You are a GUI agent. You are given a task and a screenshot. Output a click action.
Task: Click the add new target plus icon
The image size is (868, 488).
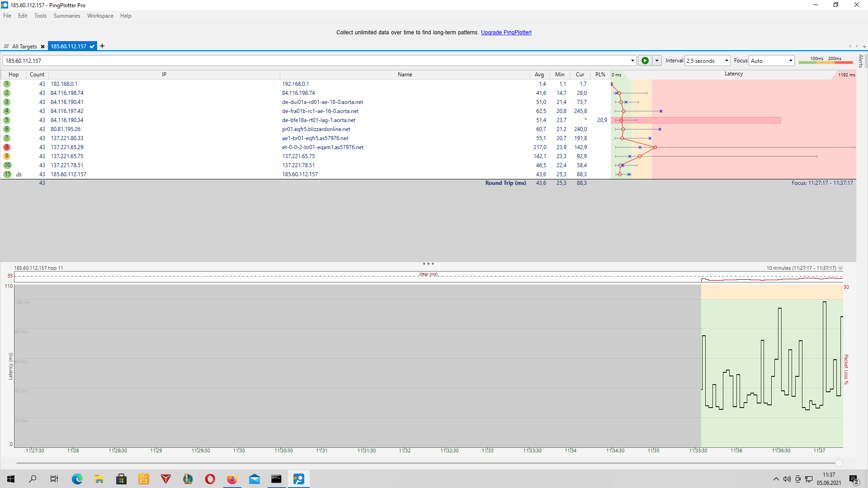tap(102, 46)
